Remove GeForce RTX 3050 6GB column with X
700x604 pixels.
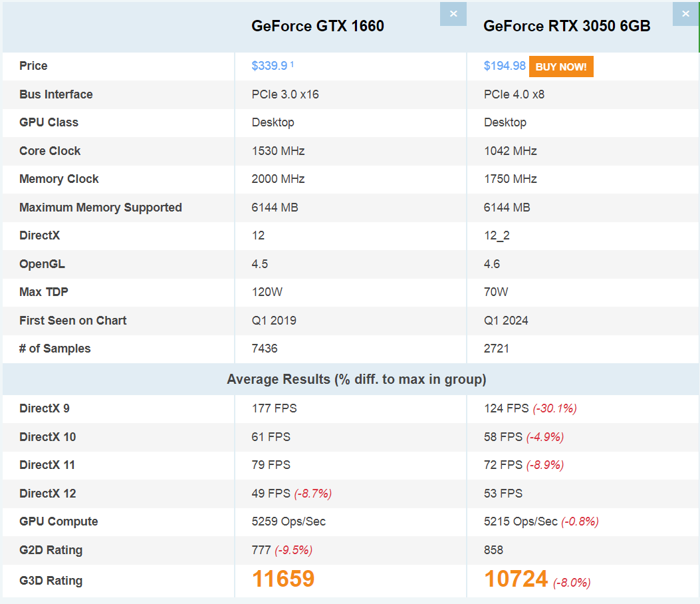(x=686, y=14)
